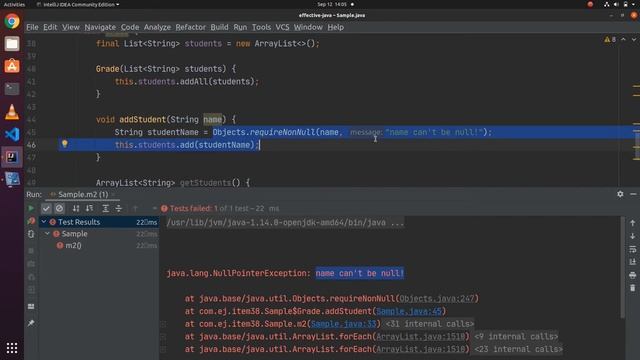Toggle auto-test icon in Run sidebar
Viewport: 640px width, 360px height.
click(x=31, y=234)
